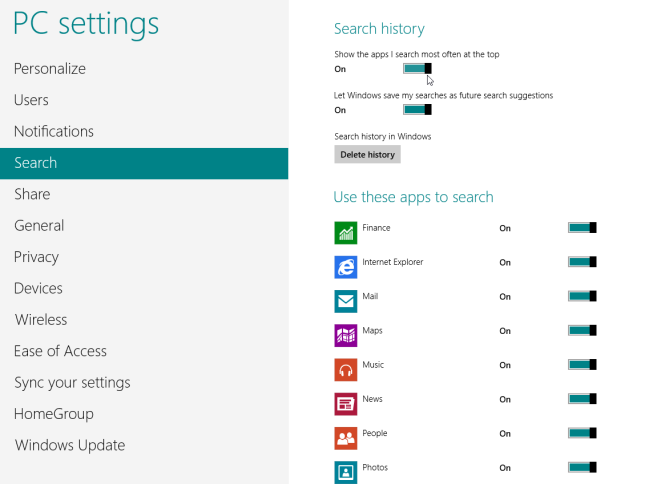Click 'Use these apps to search' heading
This screenshot has width=660, height=484.
[x=413, y=197]
